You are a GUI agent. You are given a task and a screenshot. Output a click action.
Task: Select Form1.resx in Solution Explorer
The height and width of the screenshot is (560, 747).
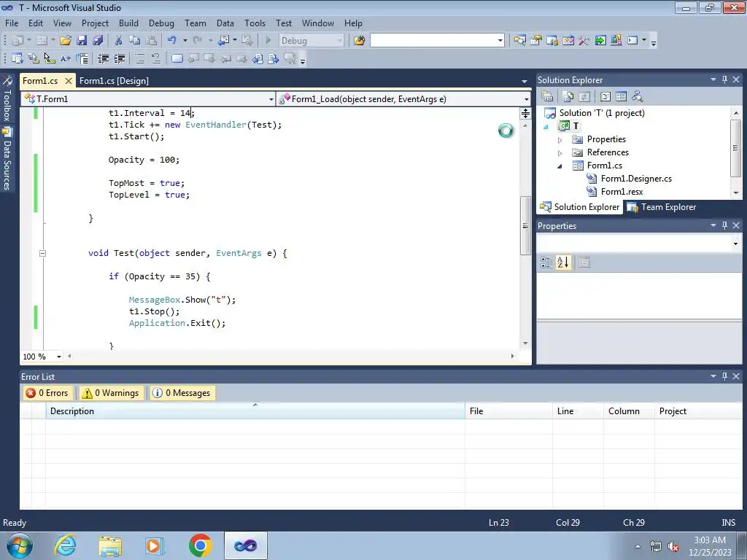pyautogui.click(x=622, y=192)
